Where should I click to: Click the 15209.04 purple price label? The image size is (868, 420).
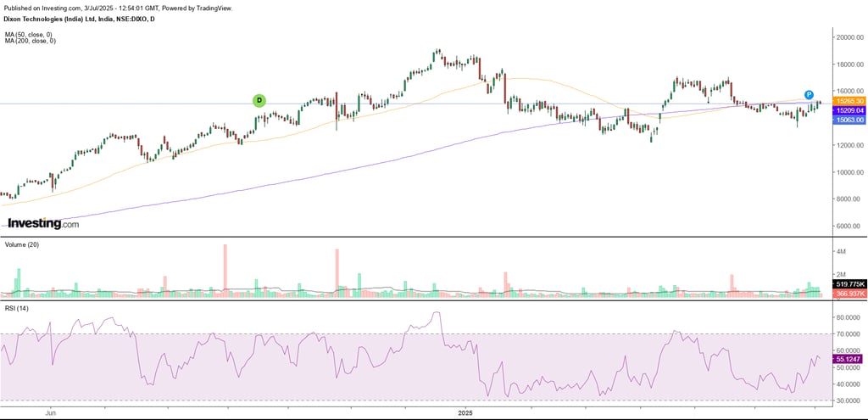(x=848, y=111)
